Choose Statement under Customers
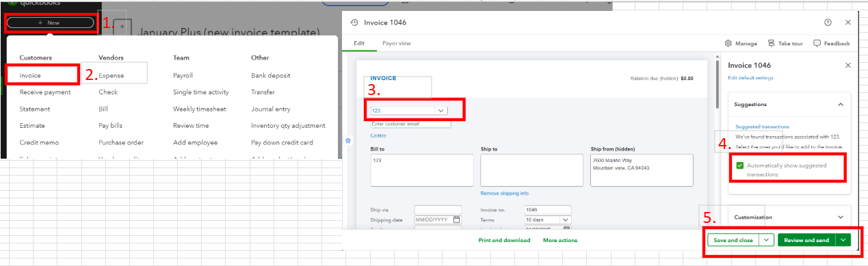Screen dimensions: 868x266 (x=34, y=109)
